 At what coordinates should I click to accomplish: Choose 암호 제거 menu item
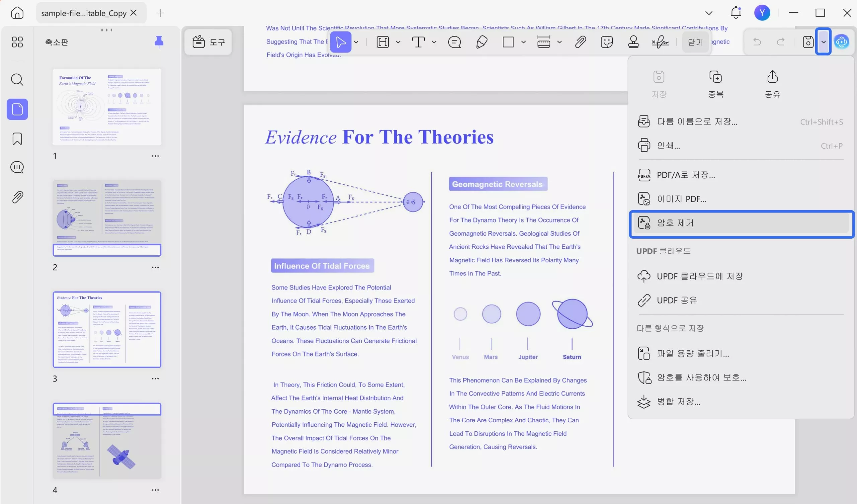pos(741,223)
